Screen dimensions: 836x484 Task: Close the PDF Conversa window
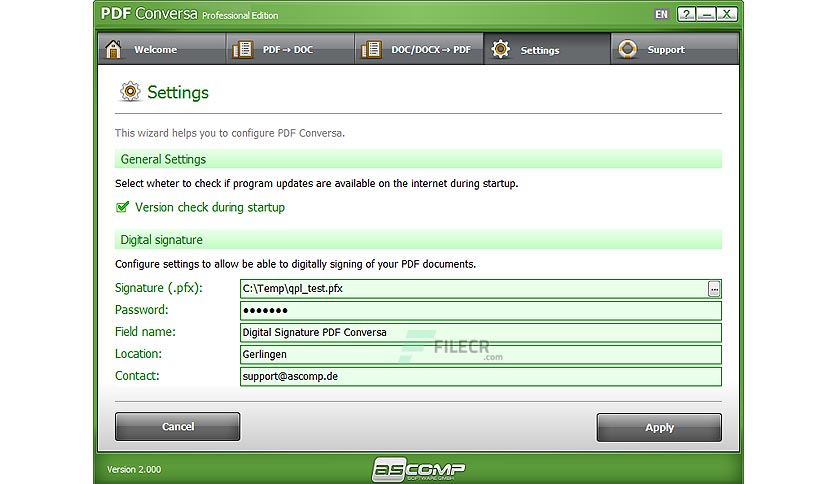point(727,14)
